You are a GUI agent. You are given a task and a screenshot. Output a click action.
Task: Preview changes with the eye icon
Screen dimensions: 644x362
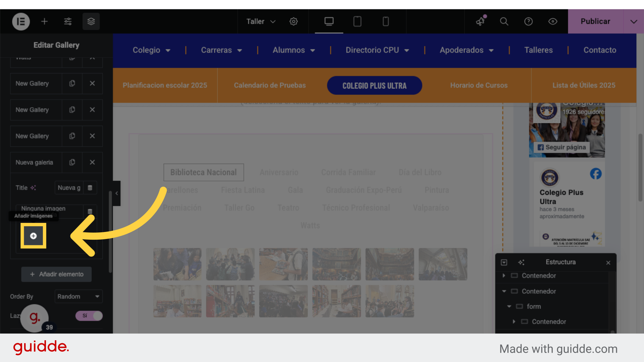(553, 21)
